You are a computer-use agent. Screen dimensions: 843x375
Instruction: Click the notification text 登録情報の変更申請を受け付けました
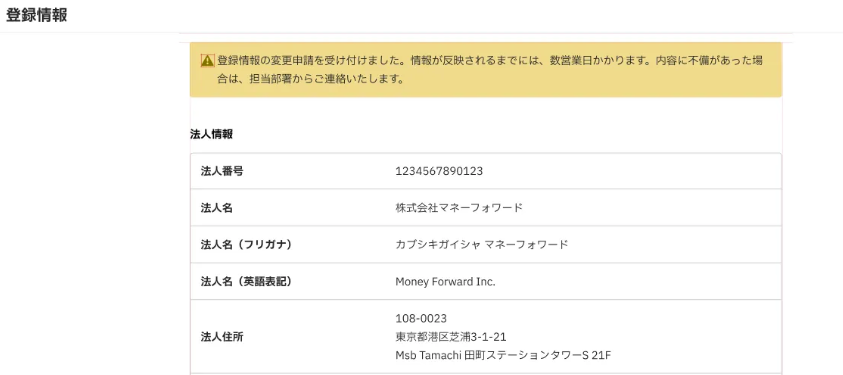(310, 61)
